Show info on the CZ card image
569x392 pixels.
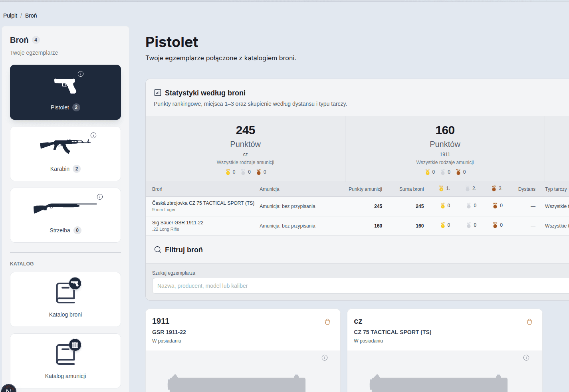[526, 358]
